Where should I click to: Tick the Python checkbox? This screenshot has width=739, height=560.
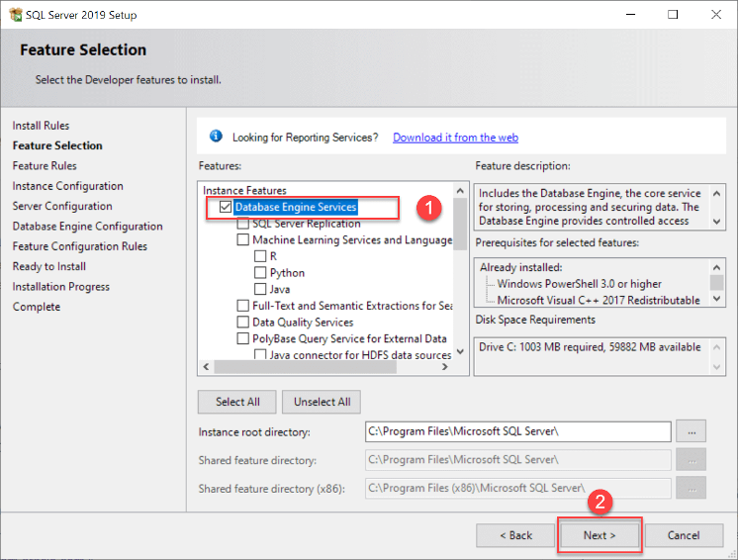(x=260, y=273)
